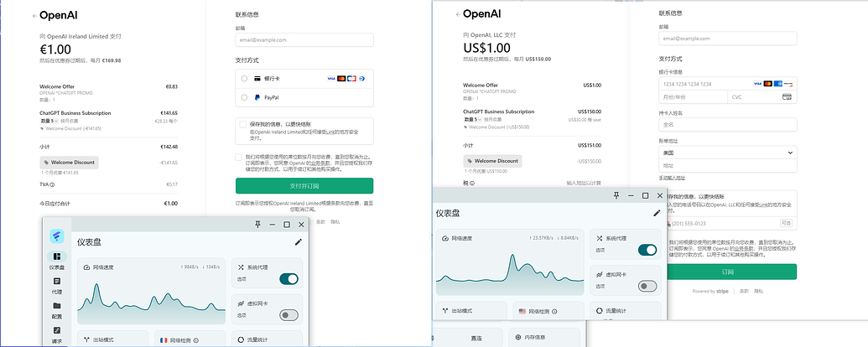Toggle 虚拟网卡 switch in the left dashboard
The image size is (868, 347).
(x=288, y=315)
